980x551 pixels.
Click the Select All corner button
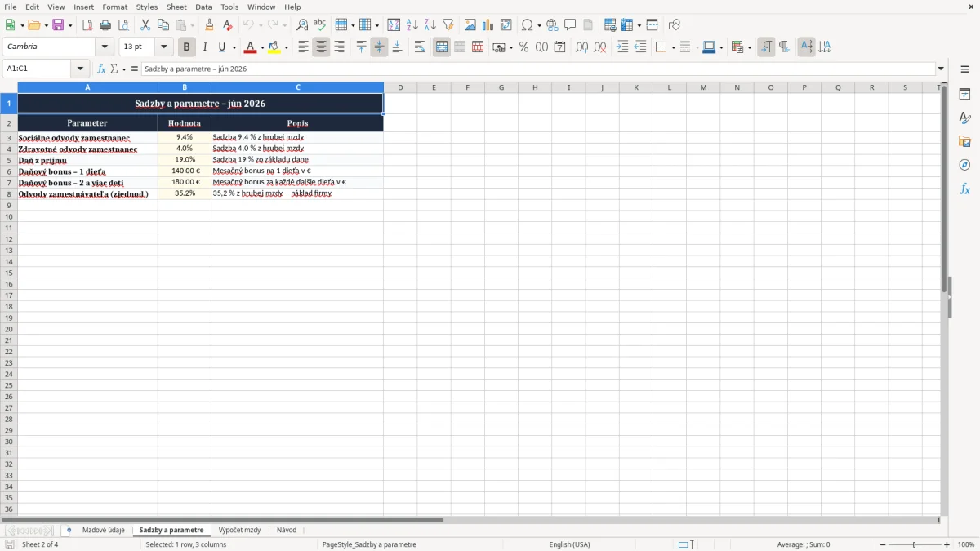pyautogui.click(x=8, y=87)
